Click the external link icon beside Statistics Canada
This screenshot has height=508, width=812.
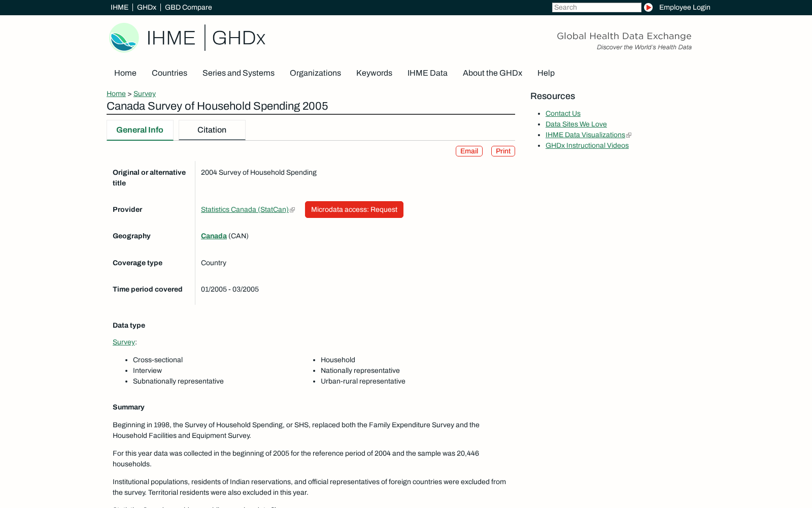tap(292, 210)
